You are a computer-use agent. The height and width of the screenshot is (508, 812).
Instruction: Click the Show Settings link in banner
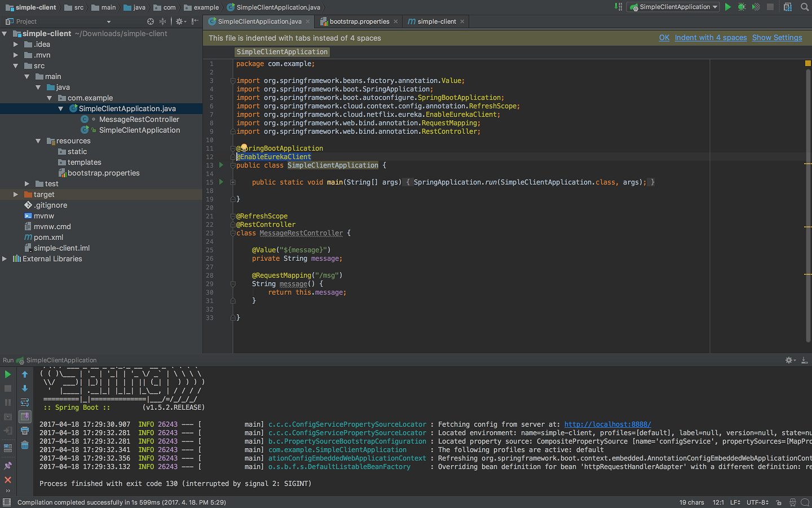click(x=776, y=38)
